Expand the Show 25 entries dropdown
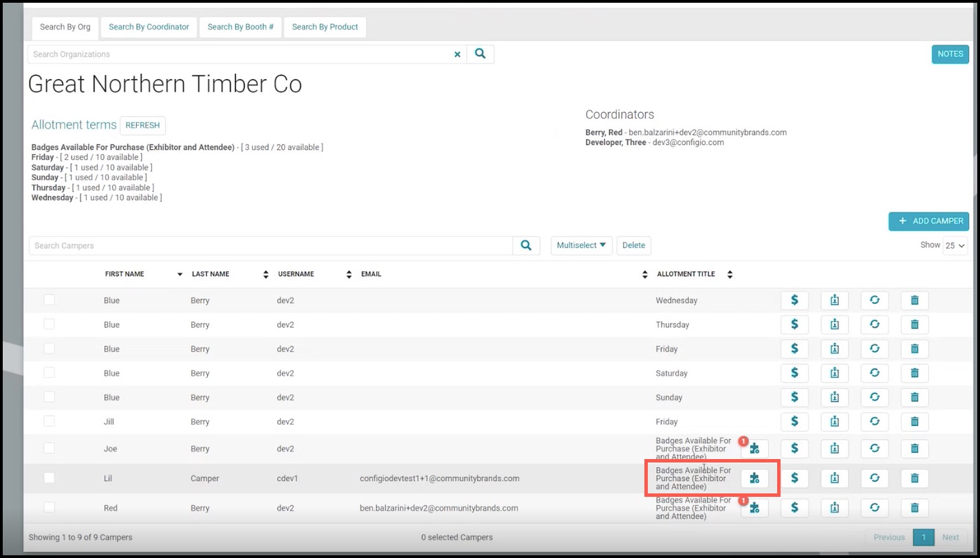Screen dimensions: 980x558 pyautogui.click(x=955, y=245)
